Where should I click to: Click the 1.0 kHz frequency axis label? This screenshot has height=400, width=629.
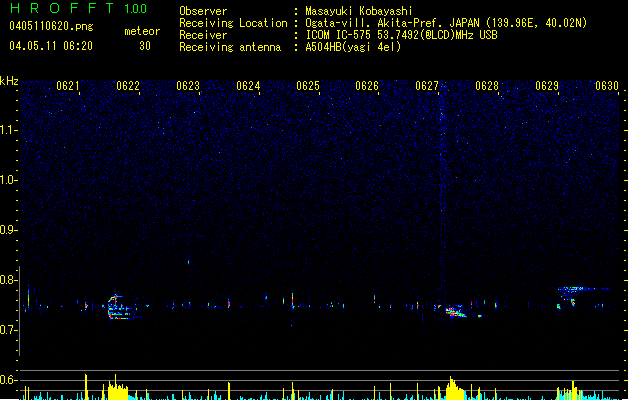tap(8, 180)
